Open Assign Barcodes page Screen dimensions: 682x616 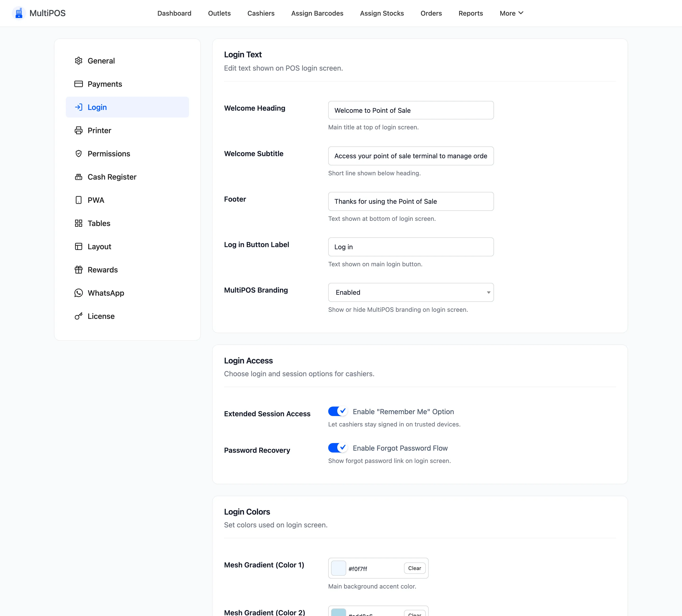(317, 13)
